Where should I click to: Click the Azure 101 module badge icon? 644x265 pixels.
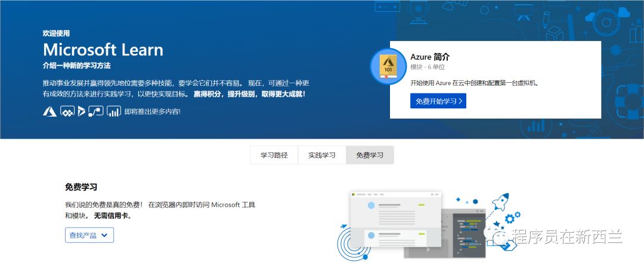pyautogui.click(x=388, y=66)
